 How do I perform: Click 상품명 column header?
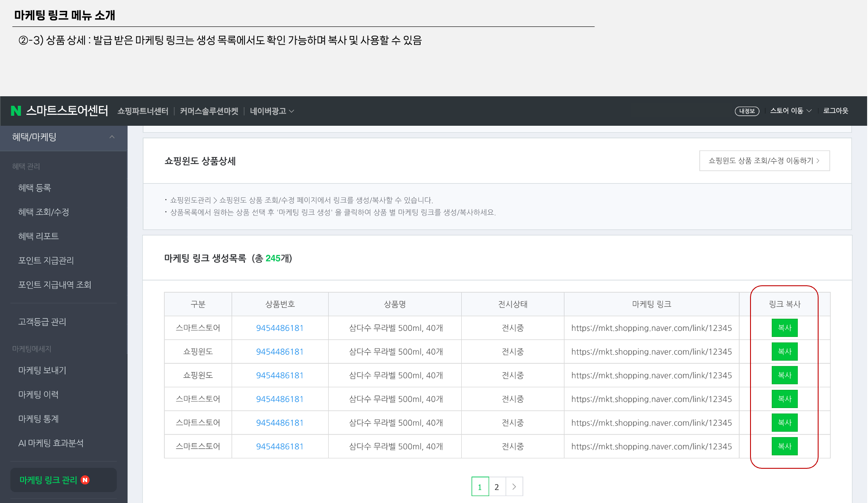pyautogui.click(x=395, y=304)
